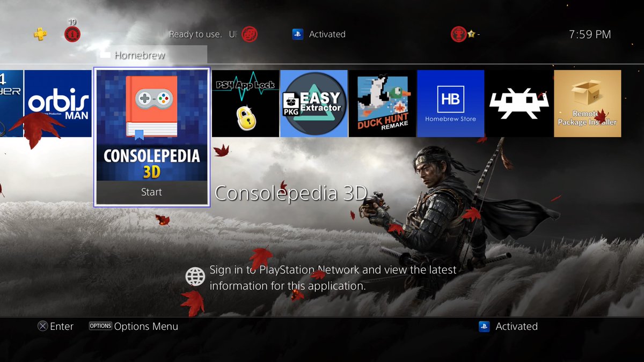Click 'Sign in to PlayStation Network' message
The width and height of the screenshot is (644, 362).
(333, 278)
